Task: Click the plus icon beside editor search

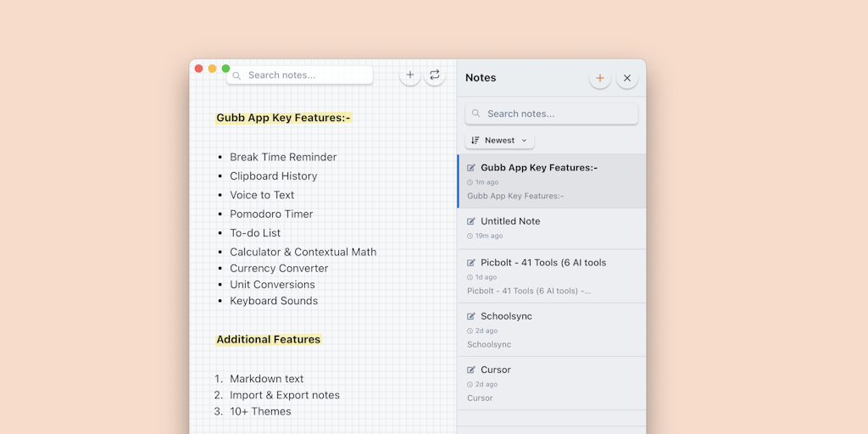Action: [410, 75]
